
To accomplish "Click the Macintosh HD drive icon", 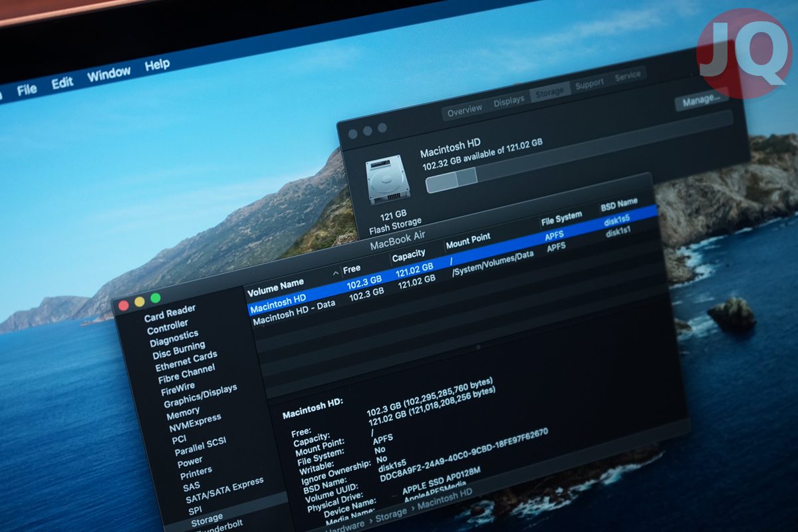I will click(x=387, y=180).
